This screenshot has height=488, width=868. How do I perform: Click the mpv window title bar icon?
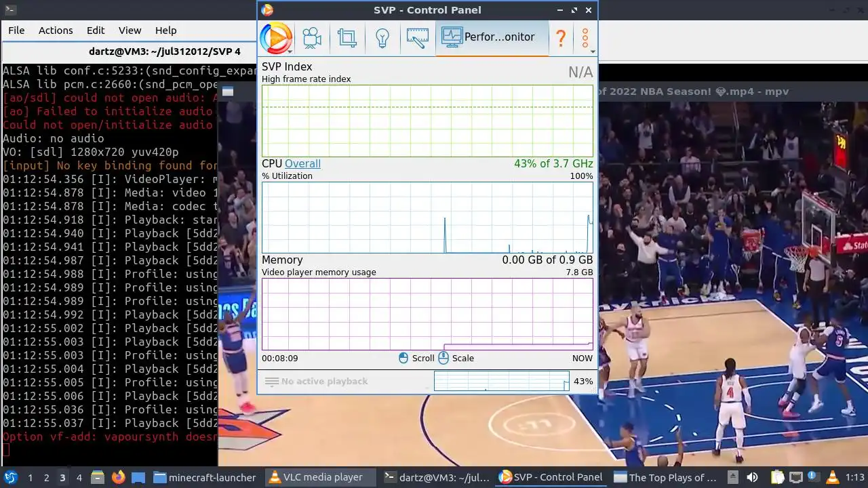(228, 91)
